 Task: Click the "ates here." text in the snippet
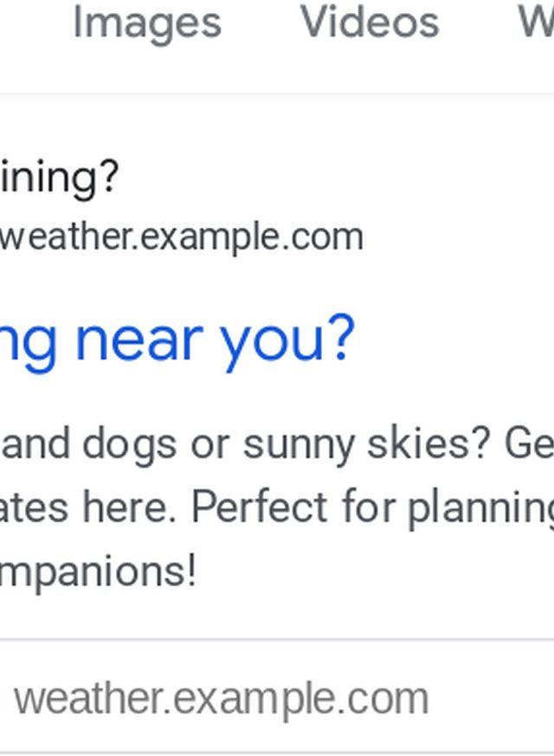[x=90, y=508]
